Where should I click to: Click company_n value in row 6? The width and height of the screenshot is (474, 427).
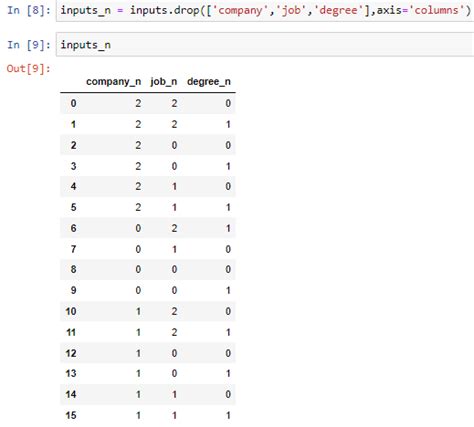pos(138,228)
